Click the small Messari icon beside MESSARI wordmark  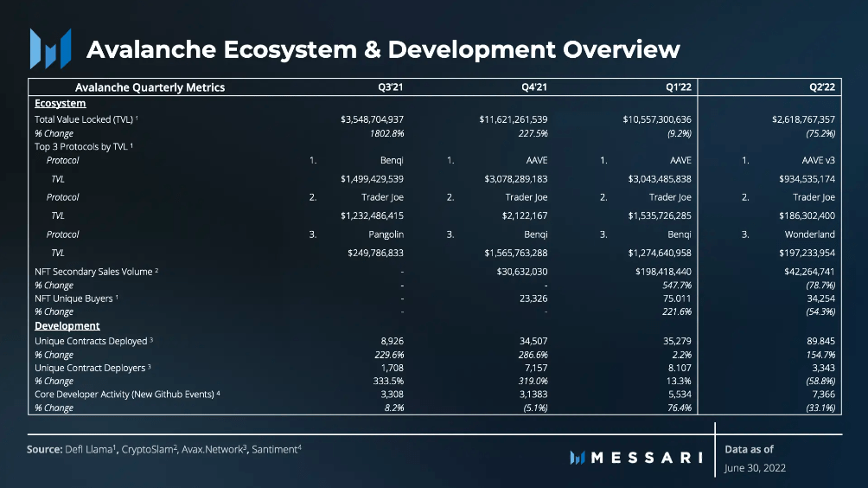[x=578, y=458]
